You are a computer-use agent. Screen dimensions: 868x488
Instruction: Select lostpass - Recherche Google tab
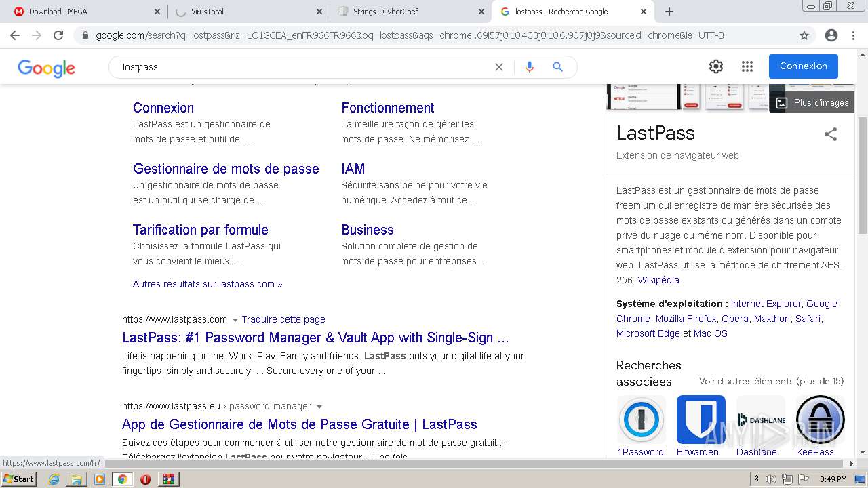pyautogui.click(x=574, y=12)
